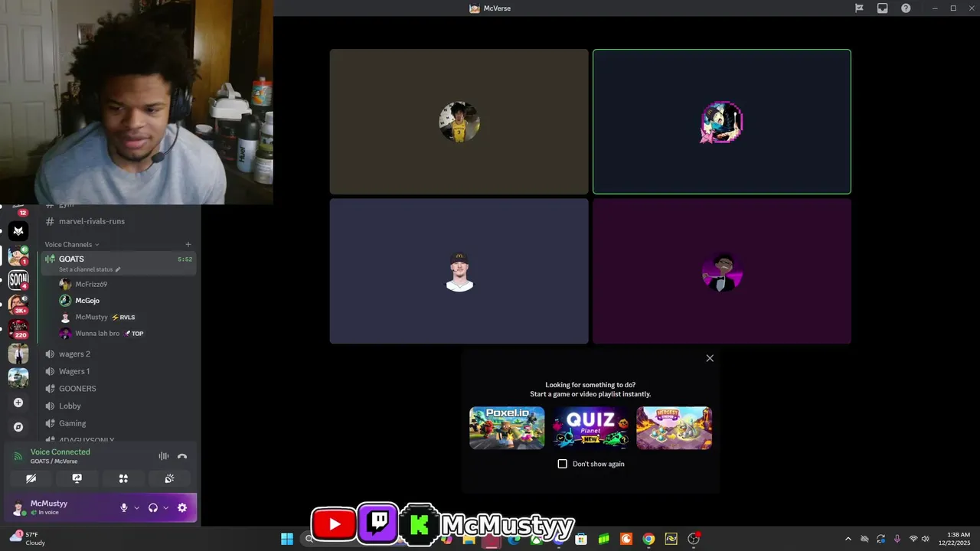This screenshot has height=551, width=980.
Task: Show hidden system tray icons
Action: [848, 539]
